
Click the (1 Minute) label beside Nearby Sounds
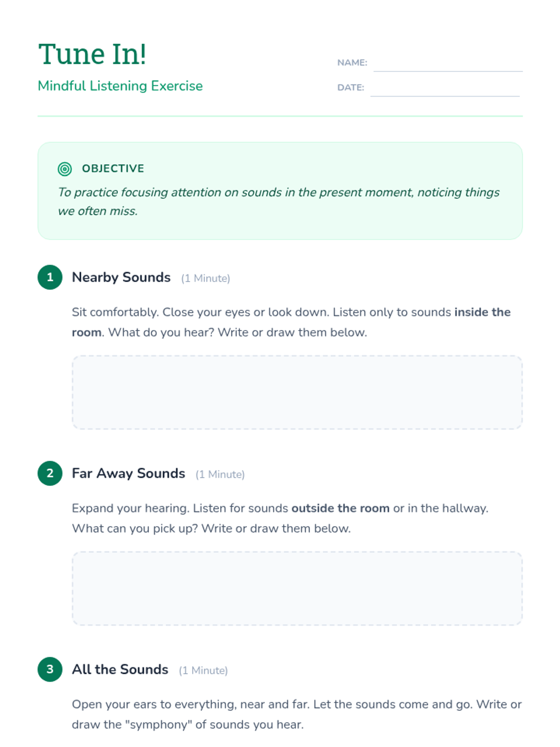pos(206,278)
